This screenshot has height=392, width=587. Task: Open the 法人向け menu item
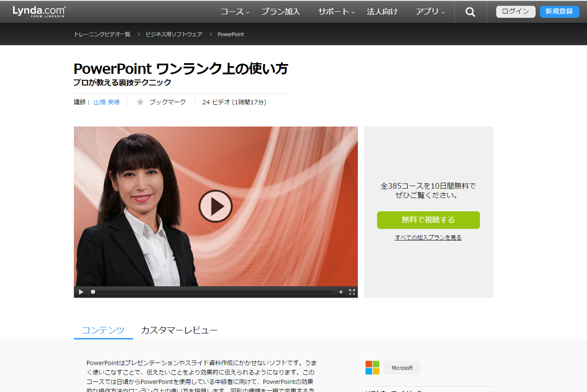click(x=382, y=12)
